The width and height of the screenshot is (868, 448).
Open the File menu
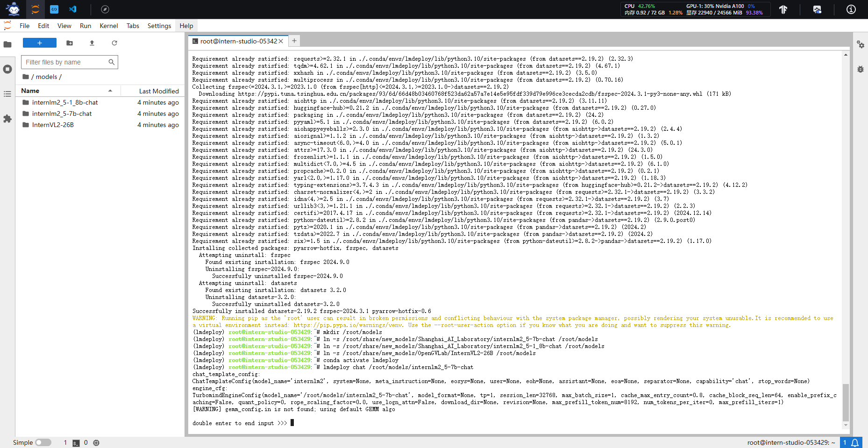[25, 26]
